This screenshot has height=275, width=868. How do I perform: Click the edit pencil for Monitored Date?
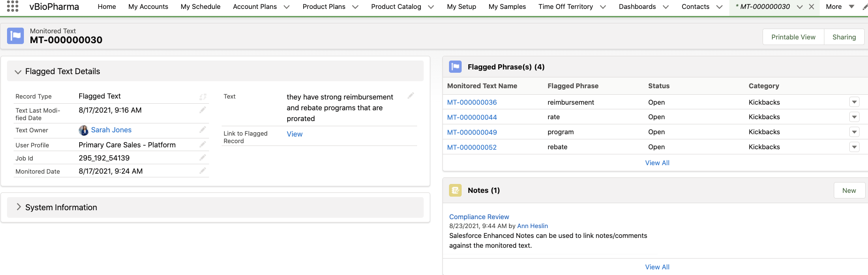pyautogui.click(x=202, y=171)
